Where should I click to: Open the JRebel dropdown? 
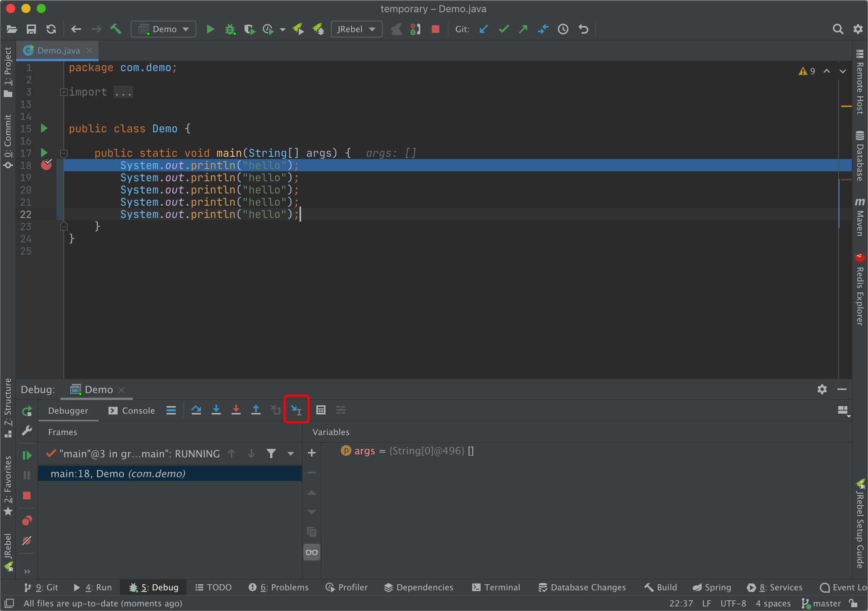[x=356, y=29]
